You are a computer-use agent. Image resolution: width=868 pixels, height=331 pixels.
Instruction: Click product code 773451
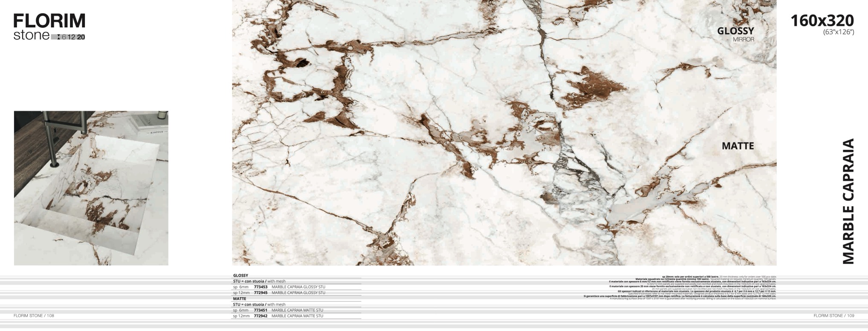click(x=260, y=310)
